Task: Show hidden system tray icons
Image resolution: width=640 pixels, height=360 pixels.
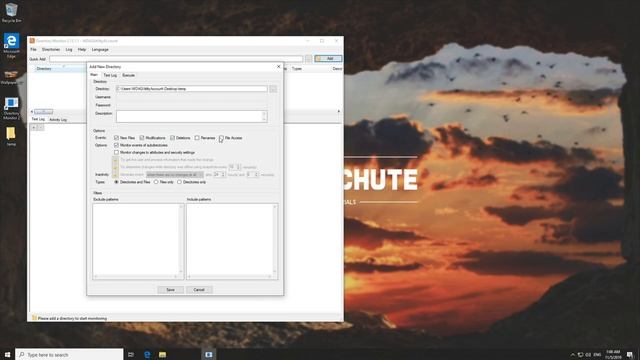Action: (572, 354)
